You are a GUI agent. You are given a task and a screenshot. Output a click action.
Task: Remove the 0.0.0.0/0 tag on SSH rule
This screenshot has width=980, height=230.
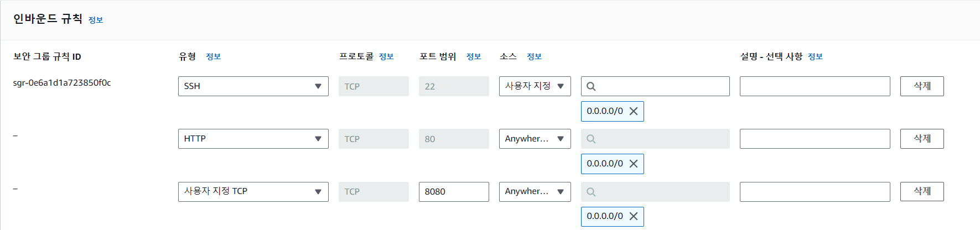tap(634, 111)
